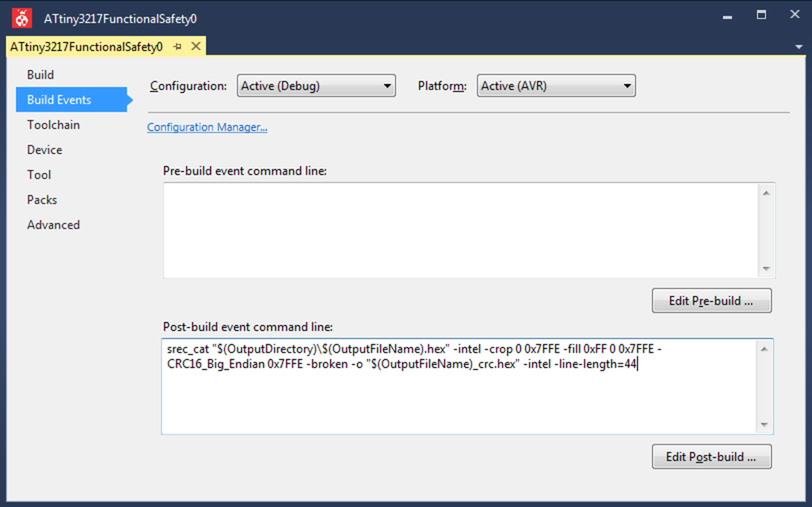812x507 pixels.
Task: Click the Edit Pre-build button
Action: tap(711, 300)
